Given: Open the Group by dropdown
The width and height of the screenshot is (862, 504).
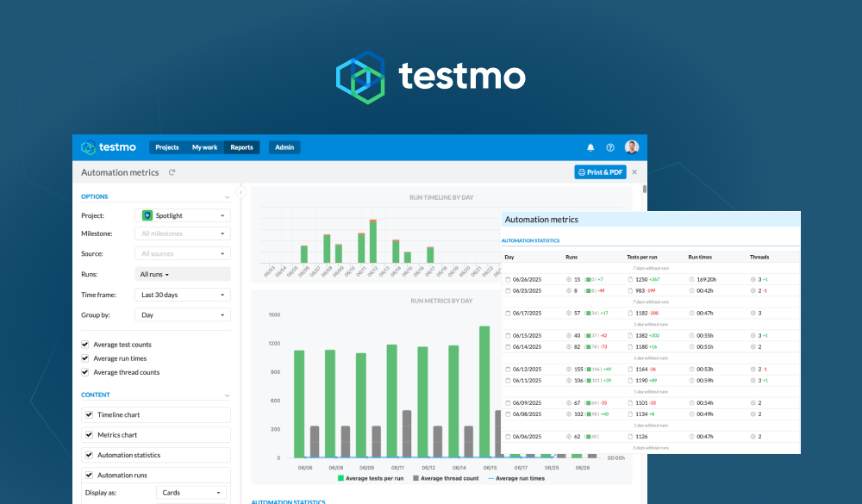Looking at the screenshot, I should (x=183, y=315).
